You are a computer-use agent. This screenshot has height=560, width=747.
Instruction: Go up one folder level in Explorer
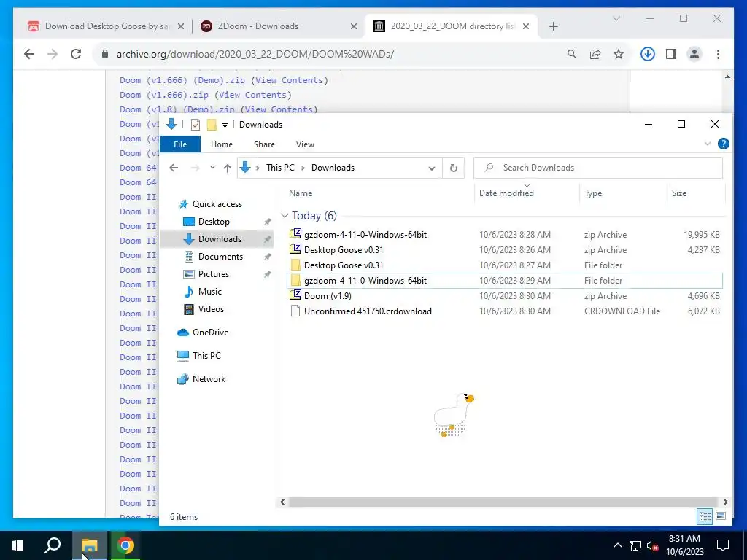point(228,168)
